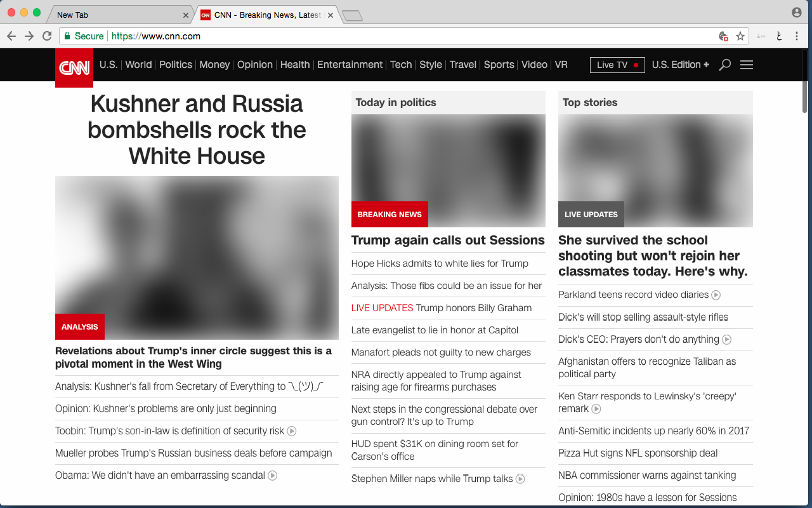Open the Top stories image
The height and width of the screenshot is (508, 812).
(655, 171)
